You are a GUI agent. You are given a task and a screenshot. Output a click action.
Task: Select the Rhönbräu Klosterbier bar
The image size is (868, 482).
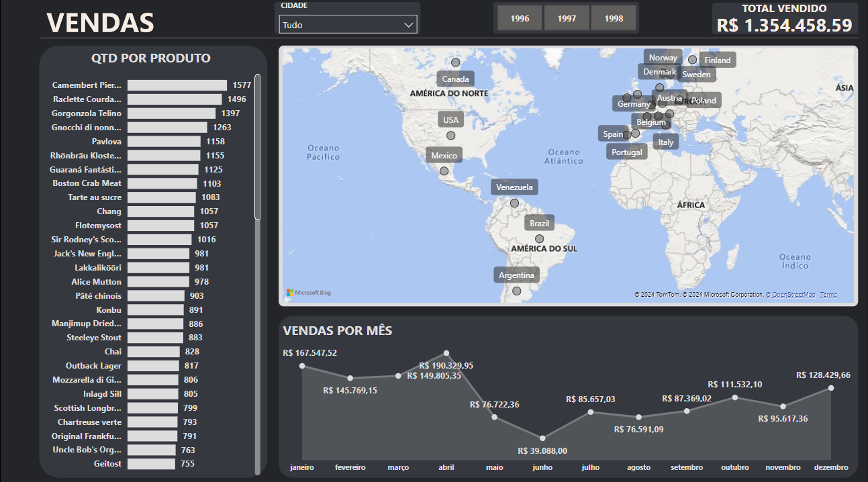click(164, 156)
